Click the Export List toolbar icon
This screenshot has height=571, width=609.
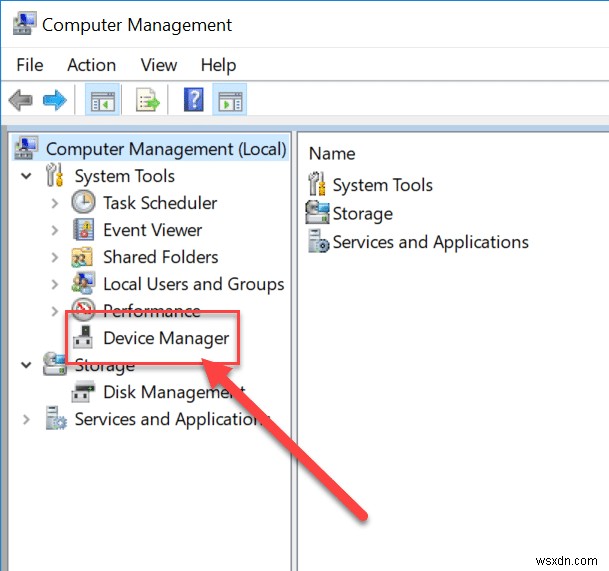point(148,100)
